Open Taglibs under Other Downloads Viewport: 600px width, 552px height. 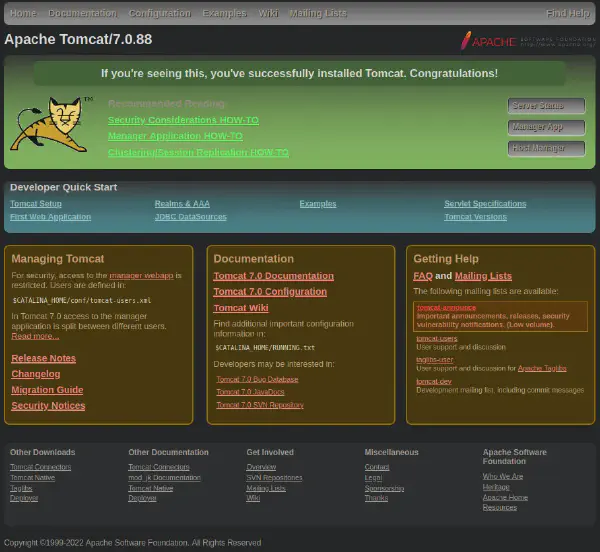[21, 488]
